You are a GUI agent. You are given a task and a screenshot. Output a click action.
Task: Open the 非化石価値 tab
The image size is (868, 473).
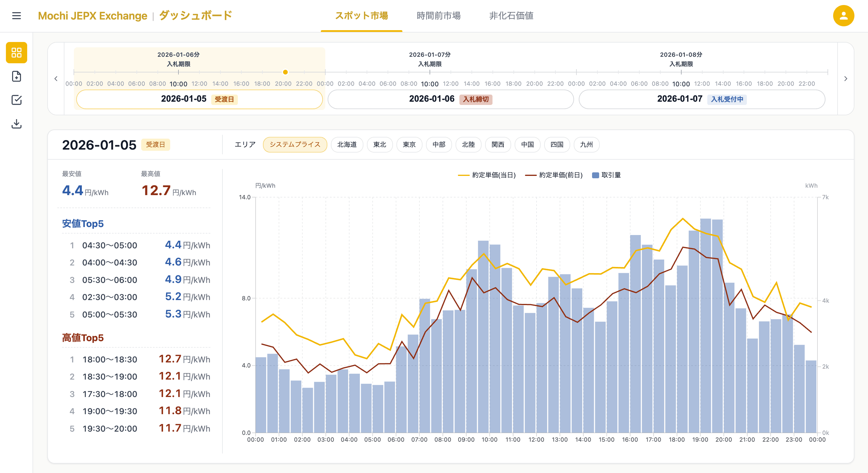[x=511, y=16]
